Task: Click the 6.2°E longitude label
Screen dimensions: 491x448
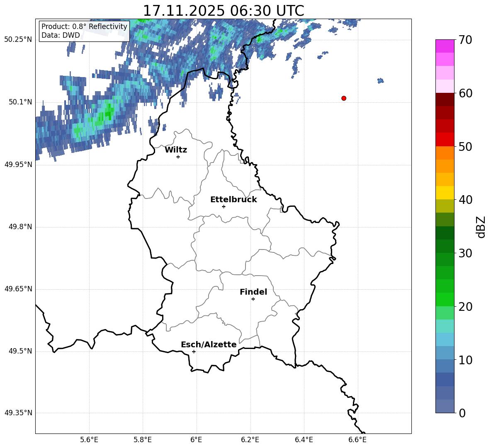Action: tap(250, 440)
